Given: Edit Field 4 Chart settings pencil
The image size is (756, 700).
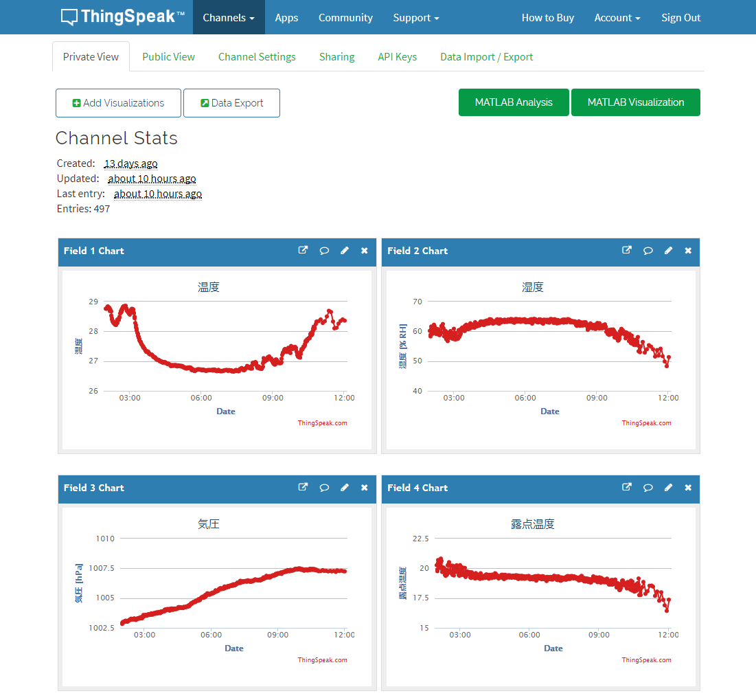Looking at the screenshot, I should [668, 488].
